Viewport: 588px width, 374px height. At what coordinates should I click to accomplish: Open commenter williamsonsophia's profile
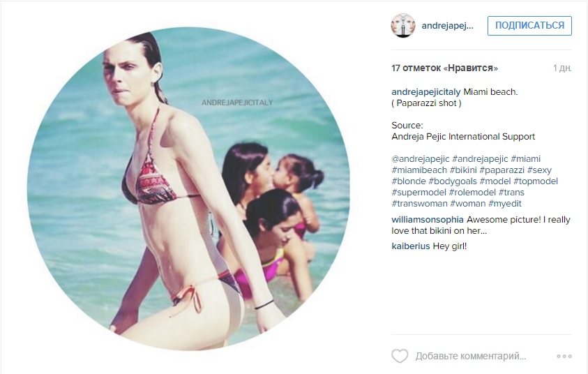click(x=428, y=220)
